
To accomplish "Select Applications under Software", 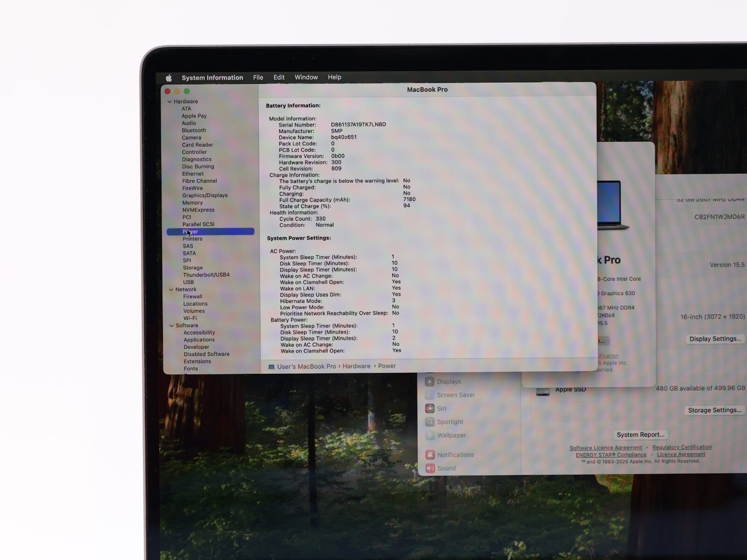I will coord(199,340).
